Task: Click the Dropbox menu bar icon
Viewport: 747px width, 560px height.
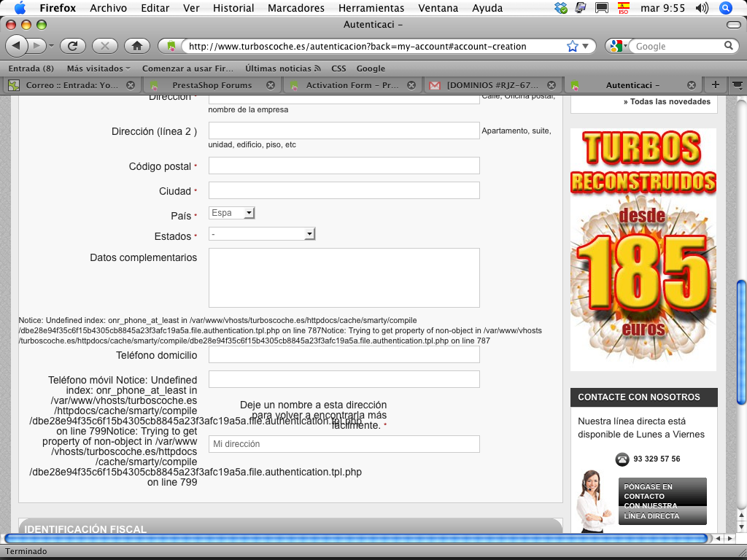Action: pyautogui.click(x=561, y=7)
